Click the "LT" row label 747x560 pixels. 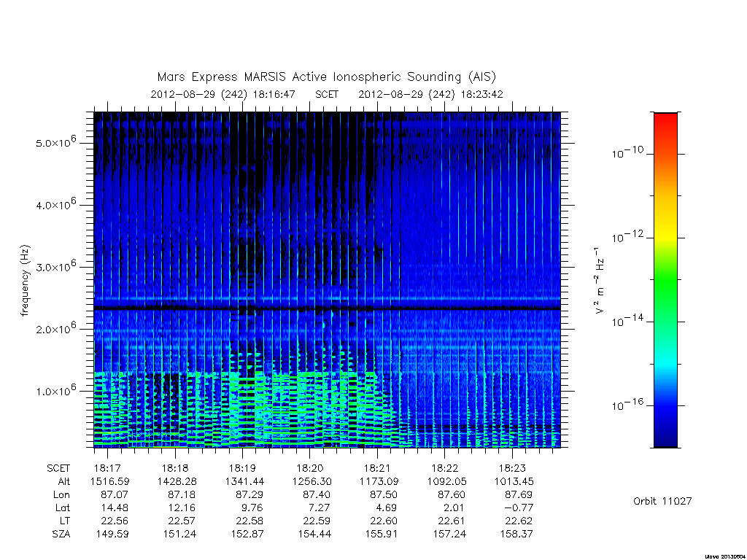(65, 521)
